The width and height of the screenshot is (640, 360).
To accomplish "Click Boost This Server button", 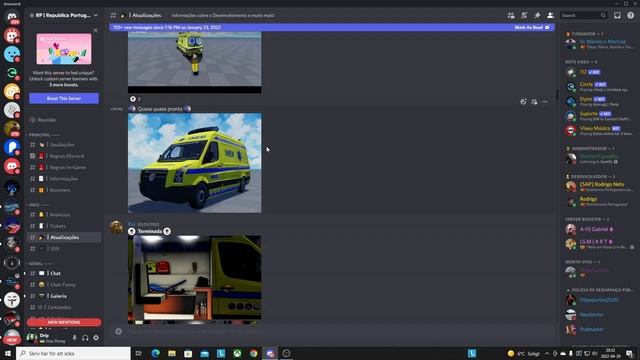I will pos(64,98).
